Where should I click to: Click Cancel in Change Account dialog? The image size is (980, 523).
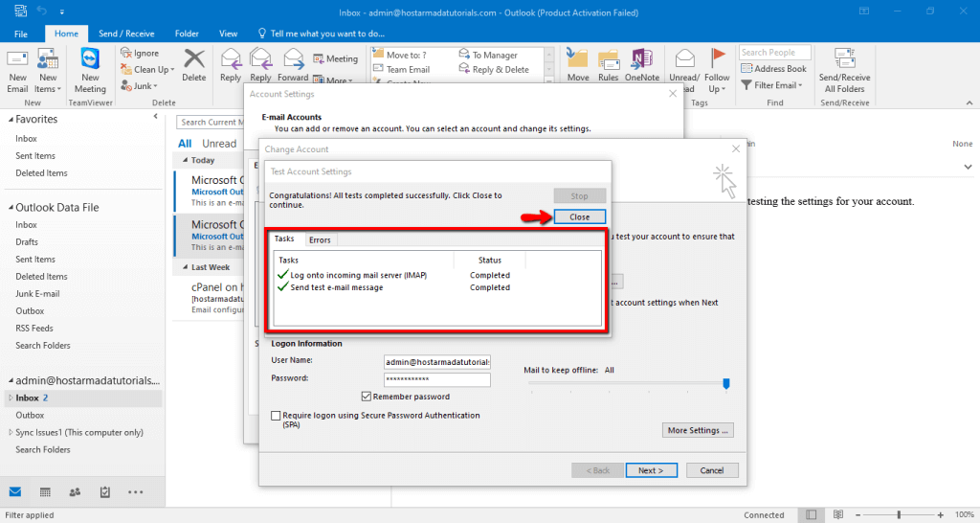pos(712,470)
